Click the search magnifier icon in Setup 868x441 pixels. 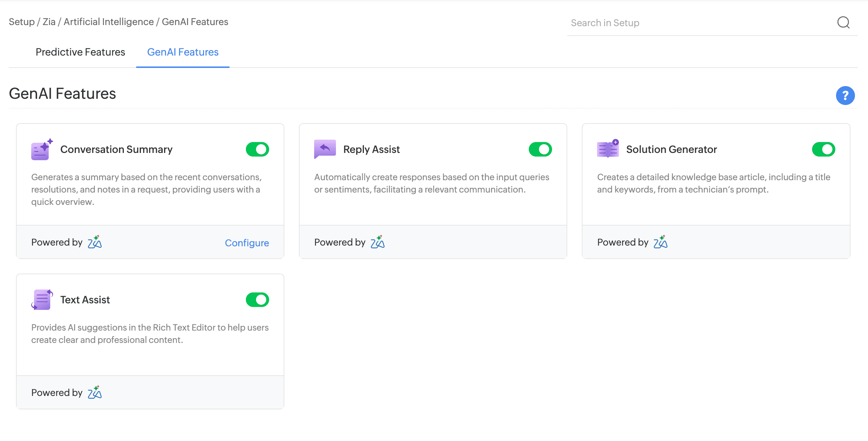843,23
